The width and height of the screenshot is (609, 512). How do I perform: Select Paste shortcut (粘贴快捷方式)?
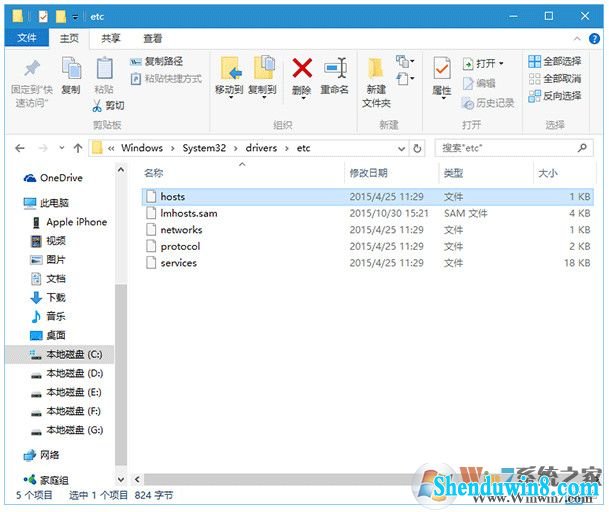[x=166, y=79]
